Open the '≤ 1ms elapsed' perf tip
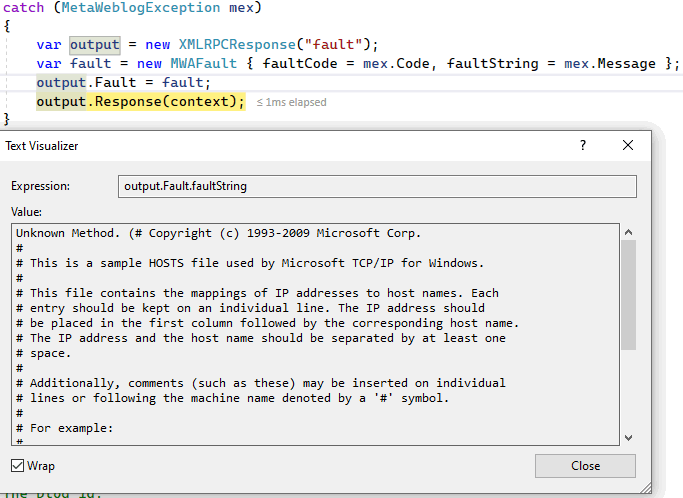 pos(291,102)
